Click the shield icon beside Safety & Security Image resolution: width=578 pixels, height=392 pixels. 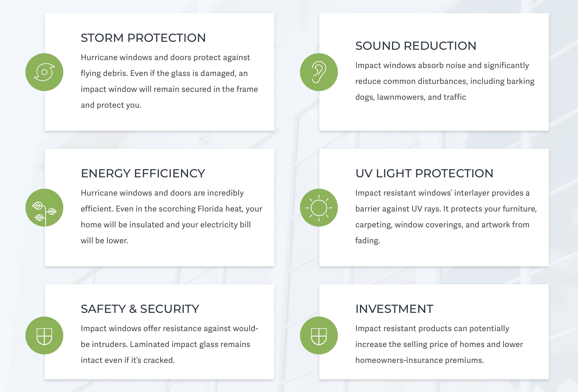[44, 335]
